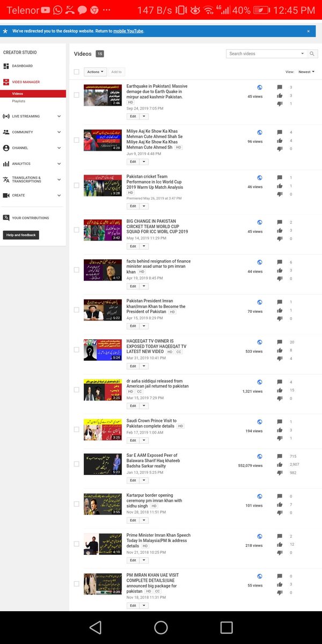
Task: Open Saudi Crown Prince Visit video title
Action: [151, 423]
